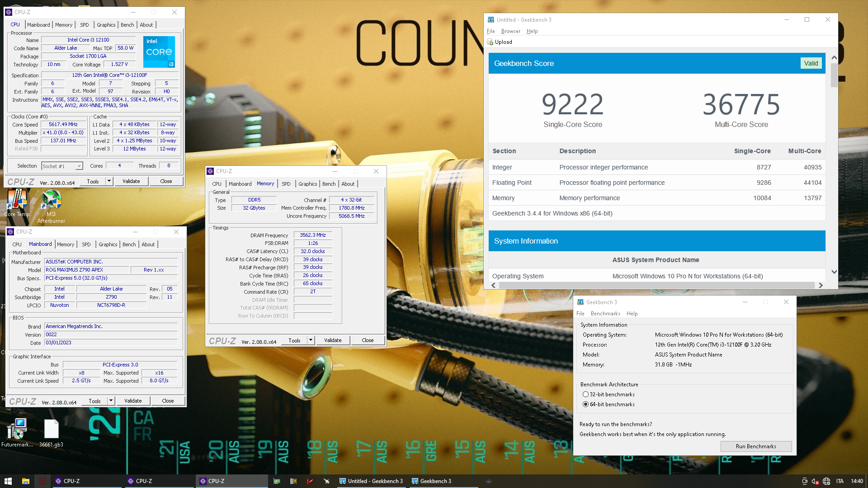Open File Explorer from the taskbar

click(x=26, y=481)
